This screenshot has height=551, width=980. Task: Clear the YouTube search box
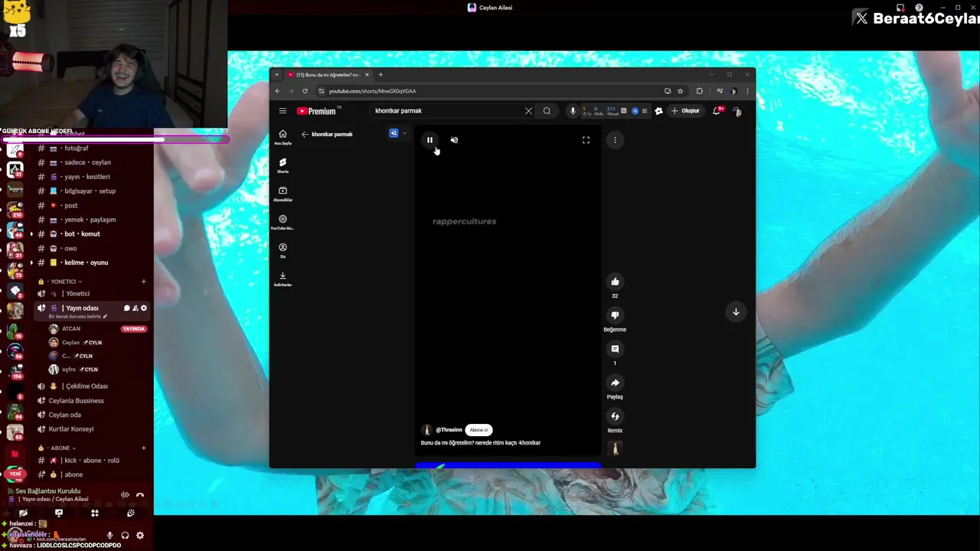[x=528, y=111]
